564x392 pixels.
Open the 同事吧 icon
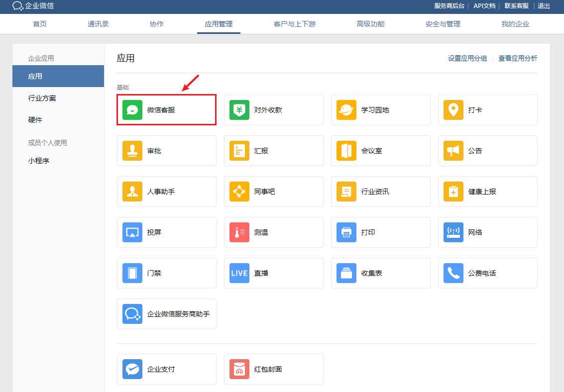coord(239,192)
